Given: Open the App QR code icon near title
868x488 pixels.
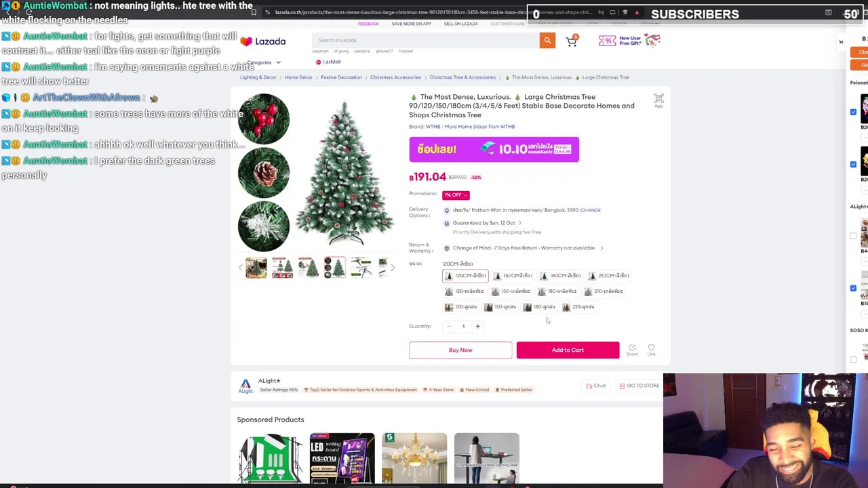Looking at the screenshot, I should tap(658, 101).
